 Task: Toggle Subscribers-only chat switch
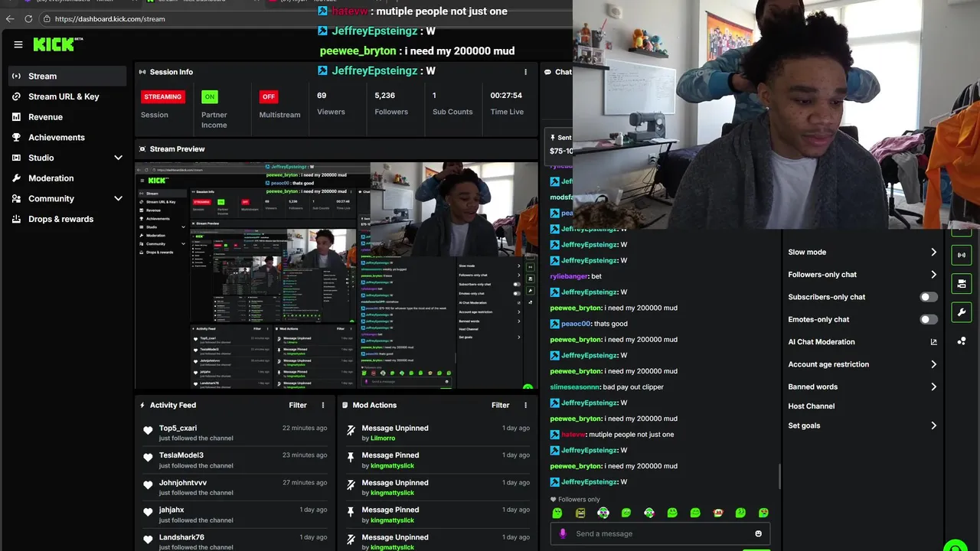tap(929, 297)
